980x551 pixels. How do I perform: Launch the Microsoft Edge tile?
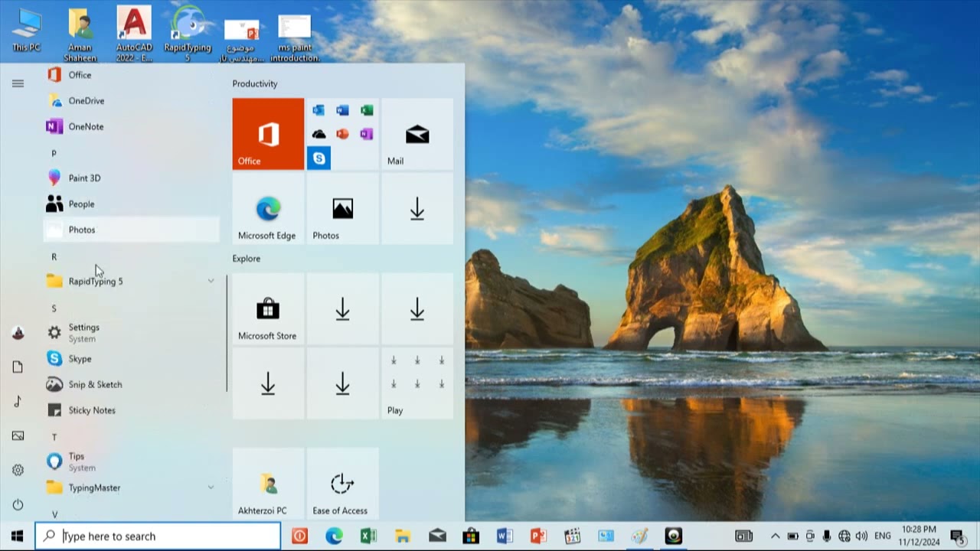pos(268,209)
